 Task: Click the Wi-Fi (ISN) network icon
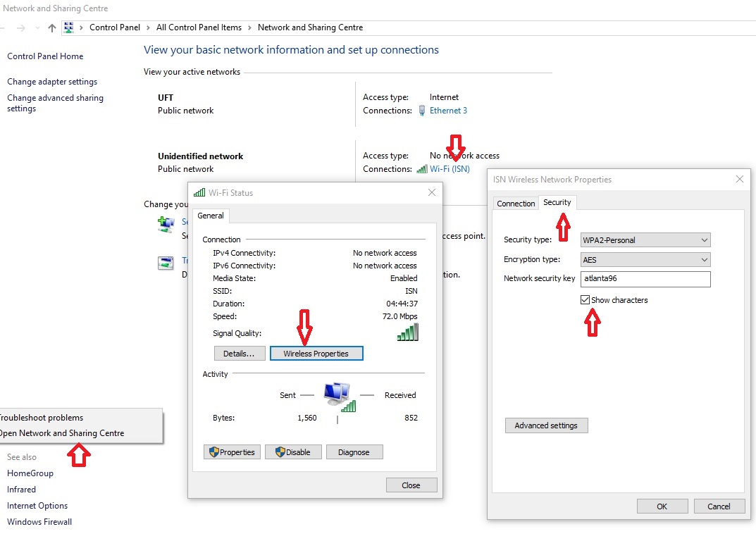click(421, 169)
